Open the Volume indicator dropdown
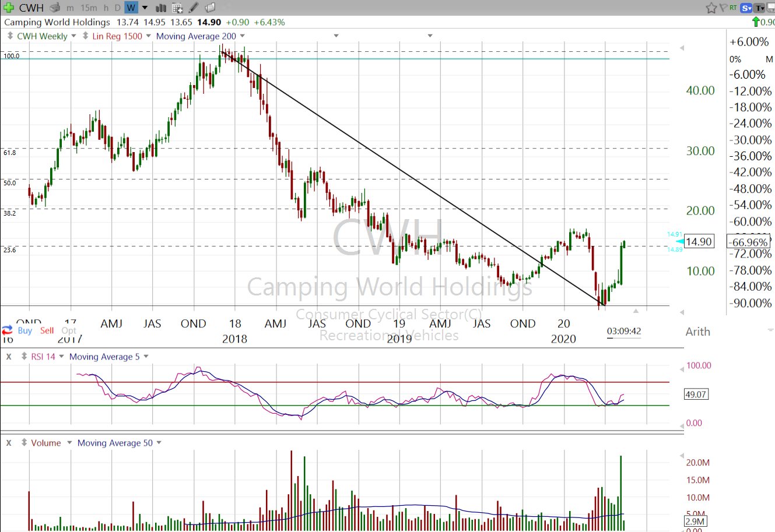The image size is (775, 532). click(69, 443)
